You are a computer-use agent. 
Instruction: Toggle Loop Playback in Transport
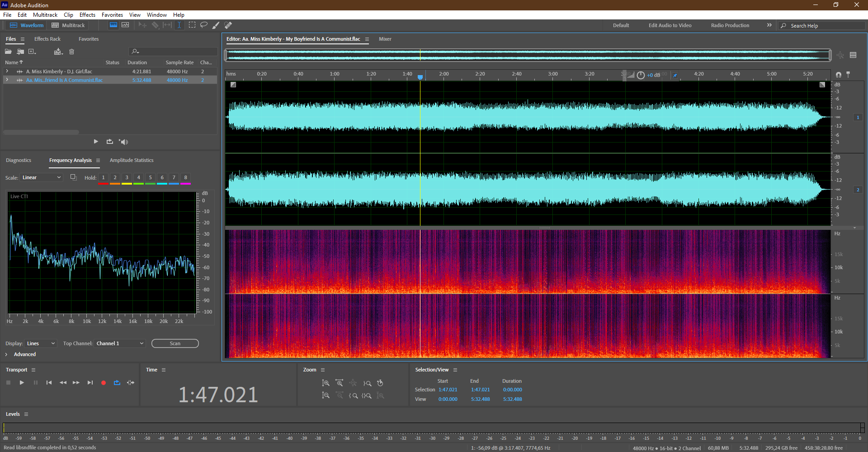117,383
